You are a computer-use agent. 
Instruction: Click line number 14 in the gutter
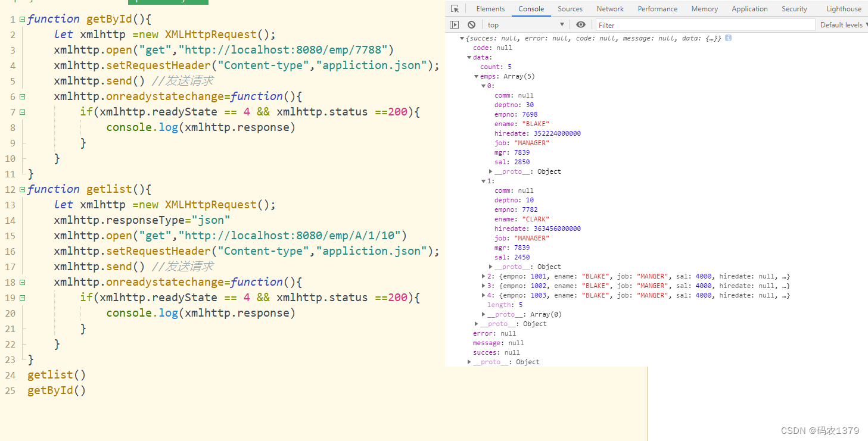click(x=10, y=220)
